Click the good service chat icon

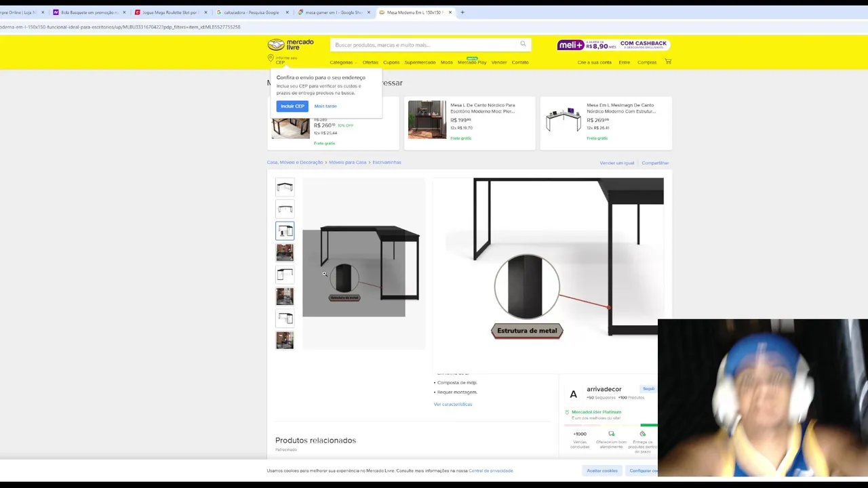point(611,434)
